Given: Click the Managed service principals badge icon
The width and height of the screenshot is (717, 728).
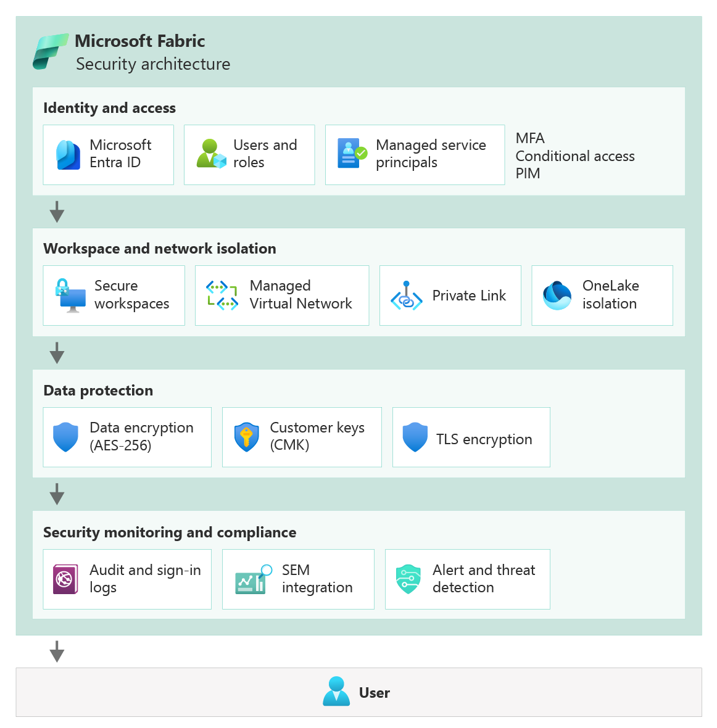Looking at the screenshot, I should (352, 153).
